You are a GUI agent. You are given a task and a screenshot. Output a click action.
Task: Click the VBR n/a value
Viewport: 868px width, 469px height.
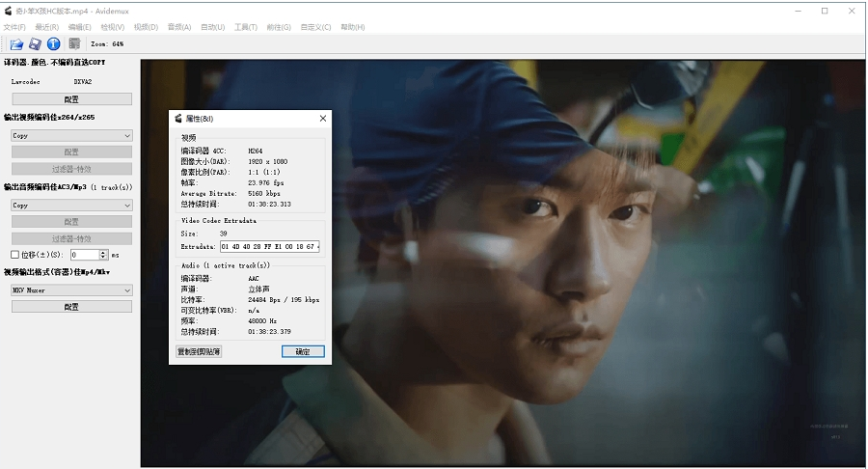[x=254, y=311]
